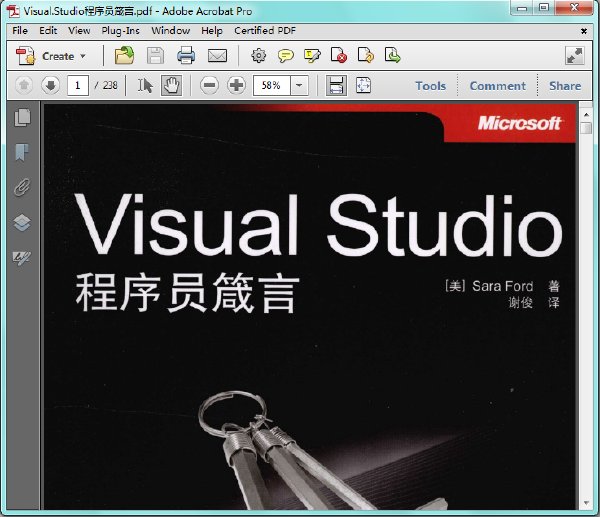Click the Sara Ford author text
The width and height of the screenshot is (600, 517).
[x=502, y=286]
